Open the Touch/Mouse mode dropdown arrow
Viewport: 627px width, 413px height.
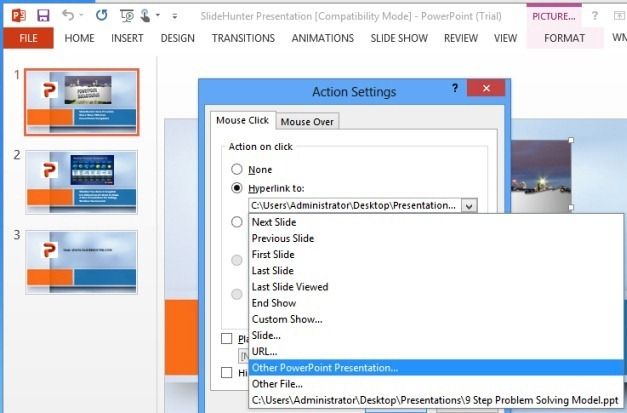tap(158, 16)
